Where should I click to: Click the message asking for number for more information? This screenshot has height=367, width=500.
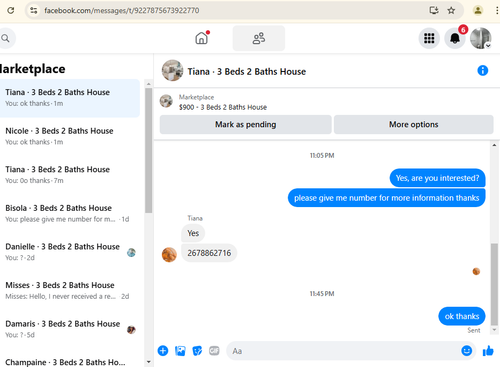tap(386, 198)
